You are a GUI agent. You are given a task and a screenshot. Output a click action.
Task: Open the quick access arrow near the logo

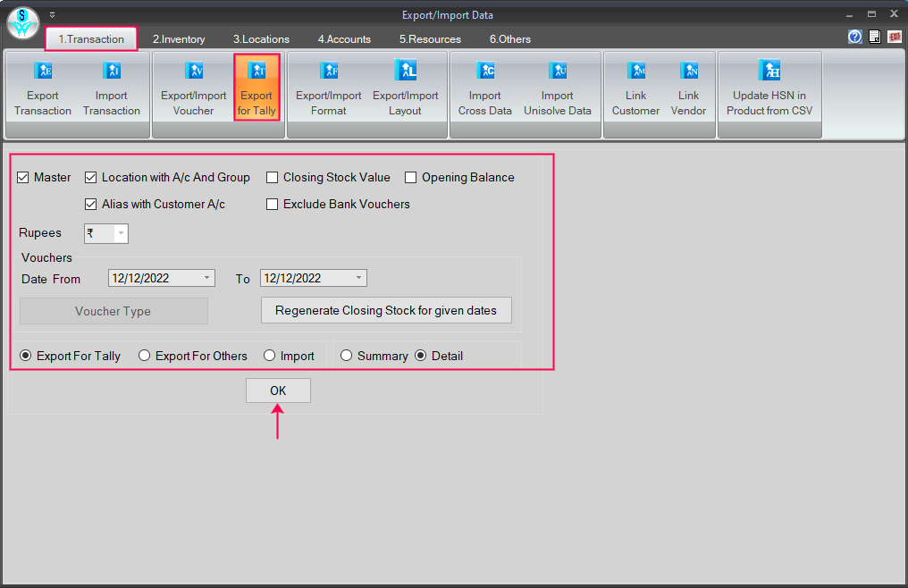52,15
